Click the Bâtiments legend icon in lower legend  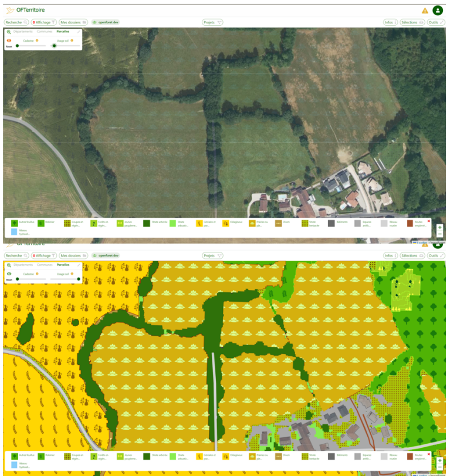(331, 457)
